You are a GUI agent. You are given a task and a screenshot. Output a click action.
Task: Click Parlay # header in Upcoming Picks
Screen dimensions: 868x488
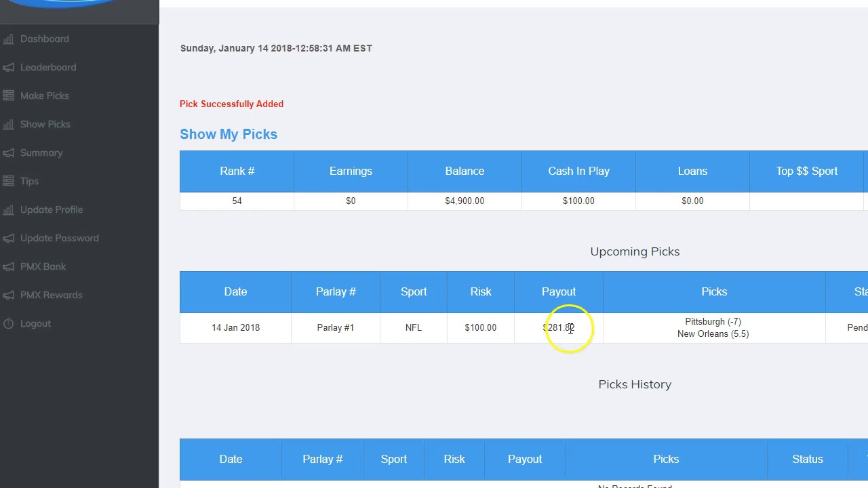tap(336, 292)
